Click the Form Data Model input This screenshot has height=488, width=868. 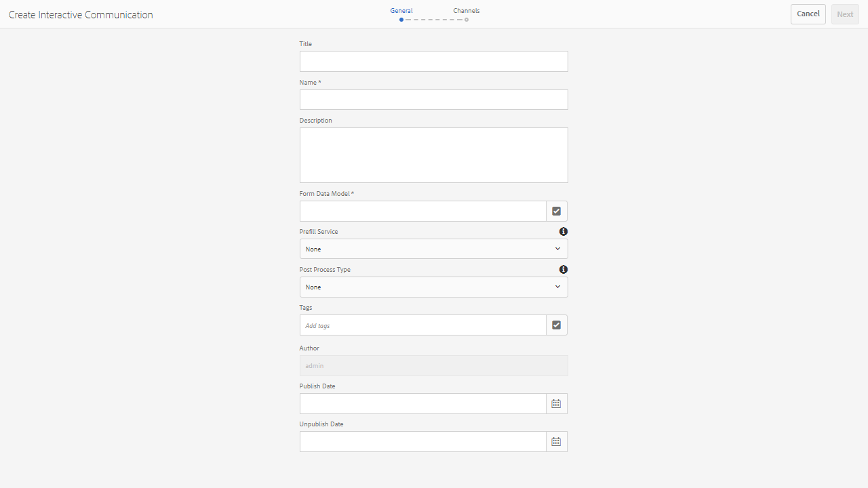[x=422, y=211]
